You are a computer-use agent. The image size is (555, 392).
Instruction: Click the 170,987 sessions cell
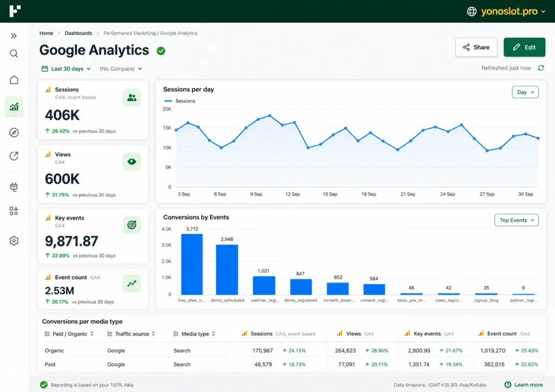(263, 351)
